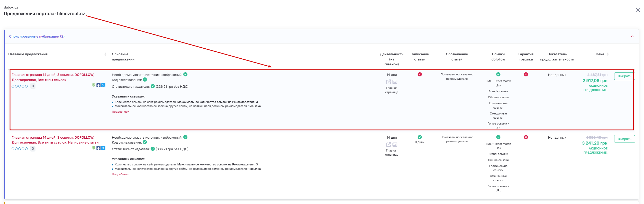Click the first offer's image source checkmark

pyautogui.click(x=185, y=74)
